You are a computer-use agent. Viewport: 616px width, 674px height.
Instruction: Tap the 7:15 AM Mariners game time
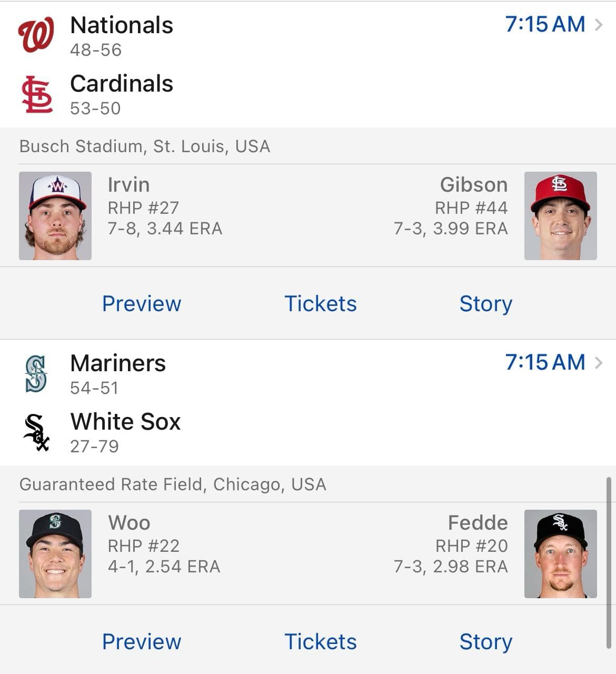click(545, 363)
